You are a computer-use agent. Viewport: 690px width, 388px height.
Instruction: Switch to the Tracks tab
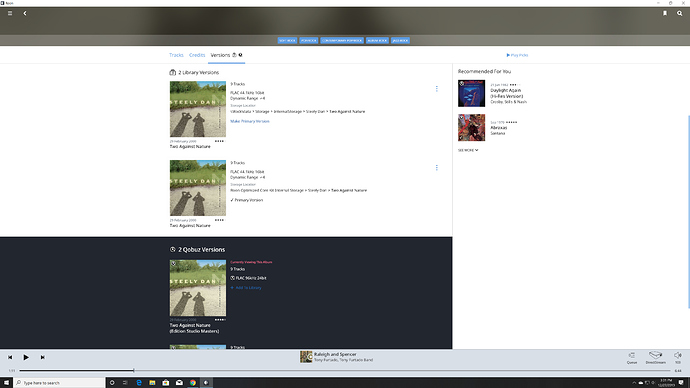[176, 55]
